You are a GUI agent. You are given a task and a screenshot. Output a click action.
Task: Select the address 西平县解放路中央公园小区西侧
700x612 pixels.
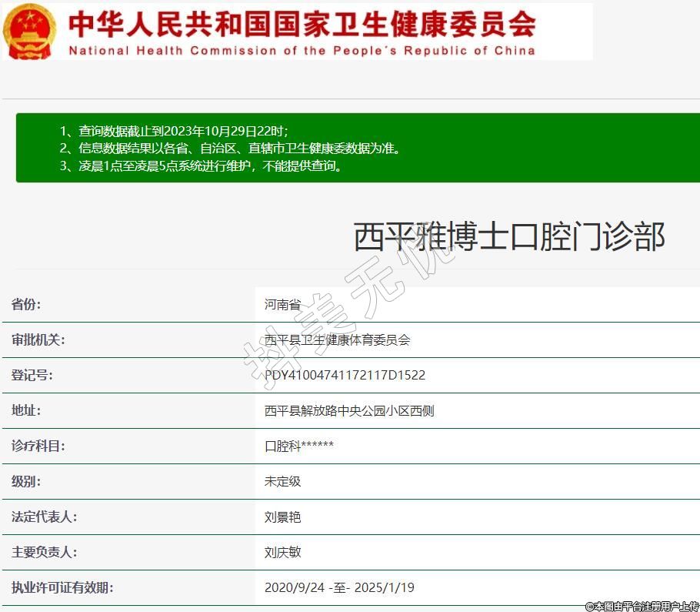pos(349,411)
